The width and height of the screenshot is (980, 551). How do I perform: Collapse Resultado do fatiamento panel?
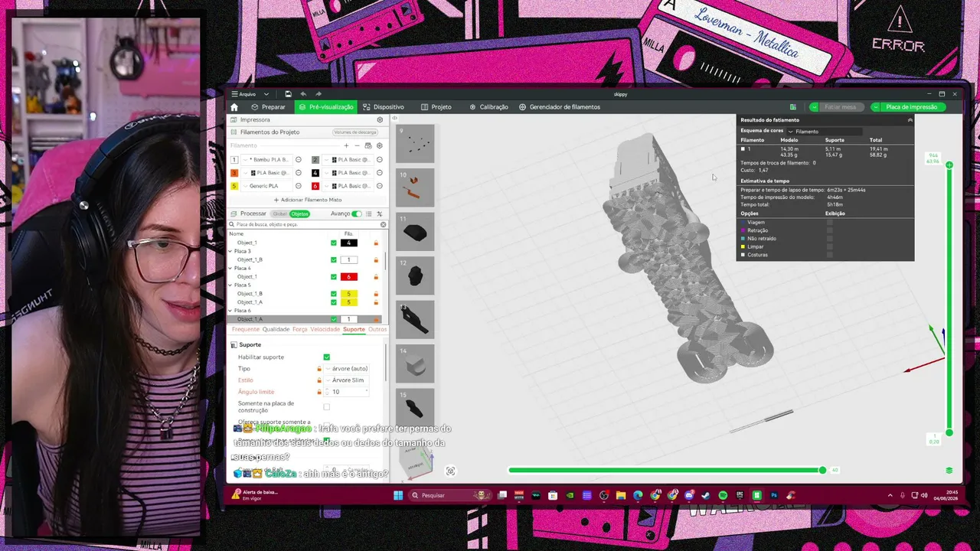[910, 120]
